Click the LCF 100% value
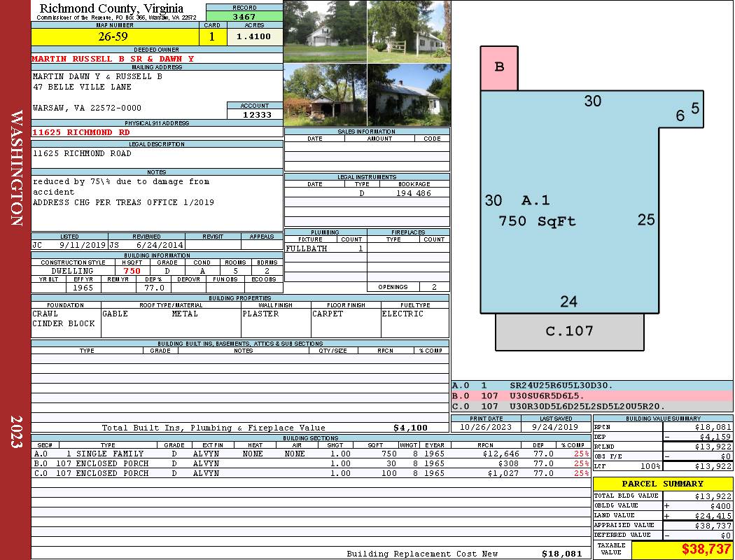 [x=650, y=466]
